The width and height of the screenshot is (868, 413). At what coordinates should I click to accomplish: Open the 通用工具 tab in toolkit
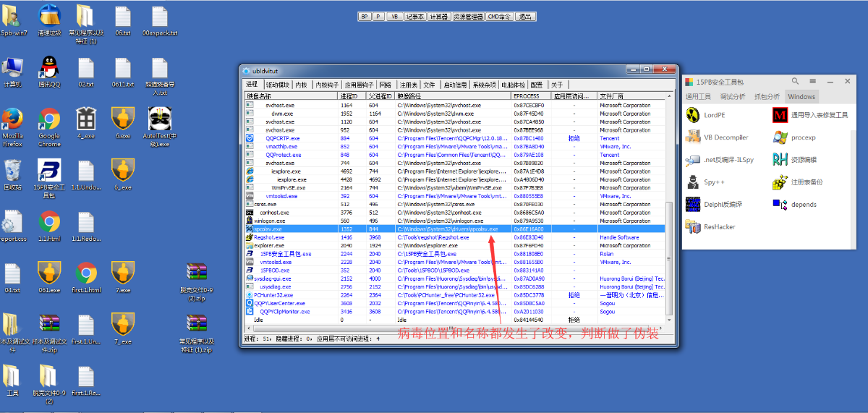point(698,96)
